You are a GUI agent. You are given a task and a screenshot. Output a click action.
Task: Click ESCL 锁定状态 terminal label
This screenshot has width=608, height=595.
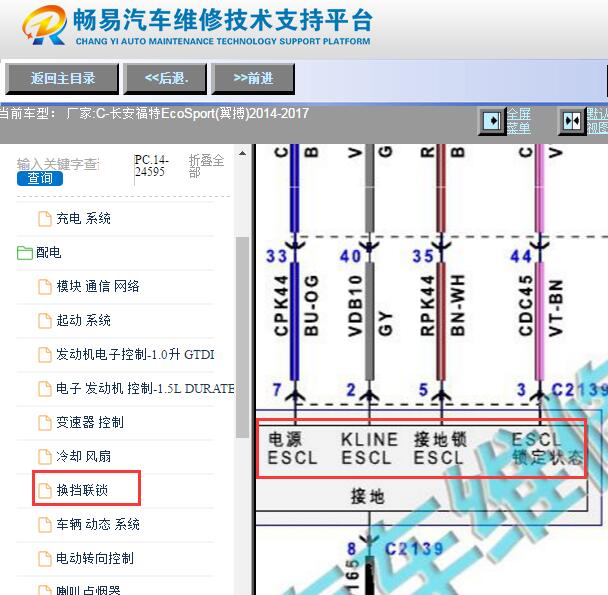click(547, 448)
